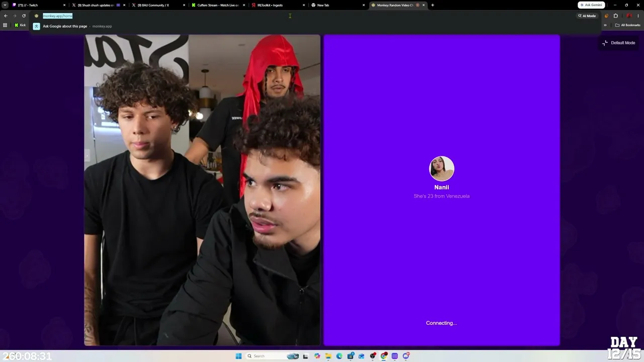644x362 pixels.
Task: Click the name Nanil
Action: point(442,187)
